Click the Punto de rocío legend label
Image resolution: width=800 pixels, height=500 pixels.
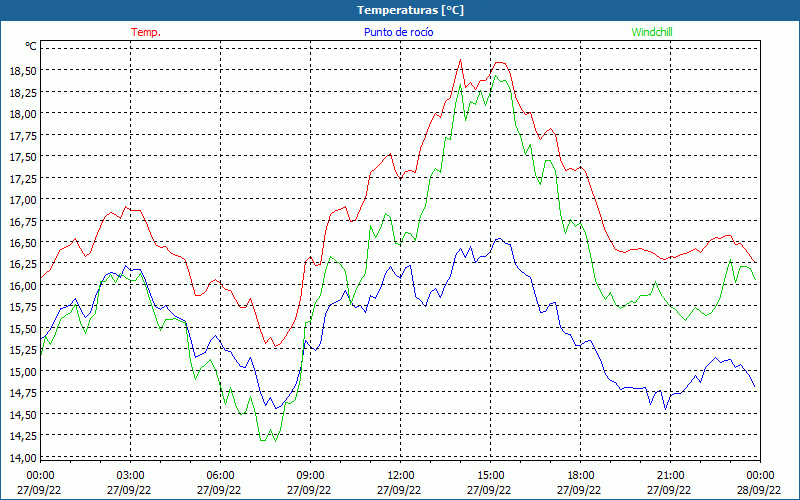coord(398,32)
